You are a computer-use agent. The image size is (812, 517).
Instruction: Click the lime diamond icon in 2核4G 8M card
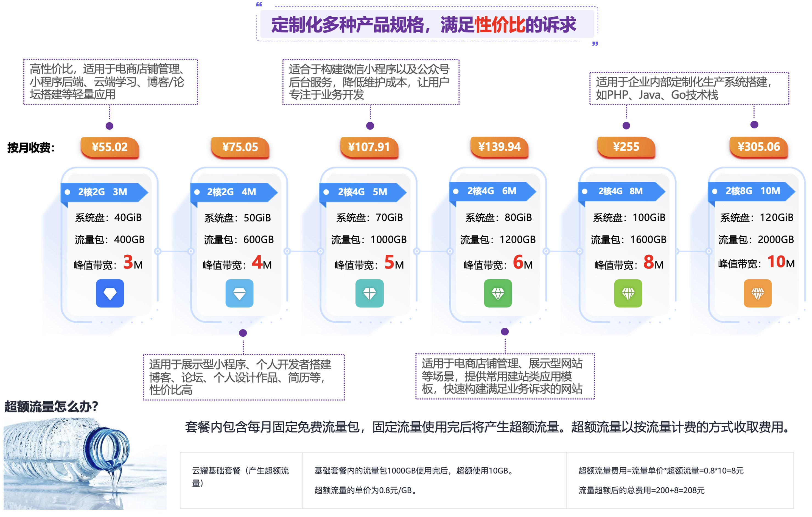click(628, 293)
